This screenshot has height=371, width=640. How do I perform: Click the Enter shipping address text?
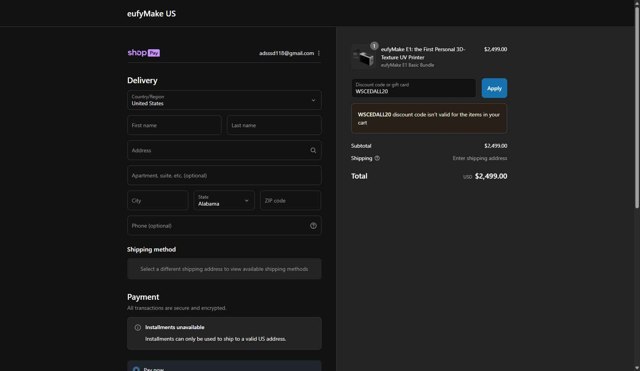click(x=480, y=158)
